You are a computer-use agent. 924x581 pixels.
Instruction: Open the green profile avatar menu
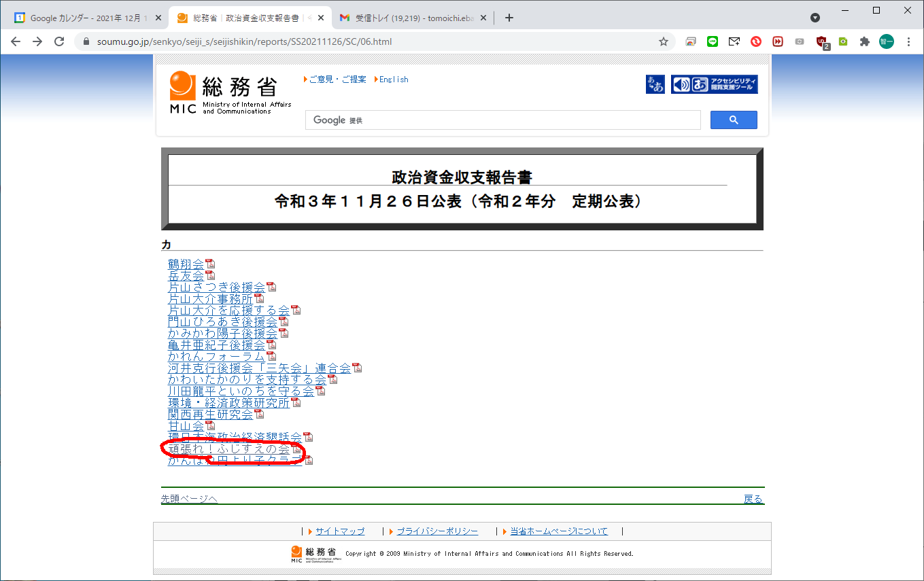(x=886, y=41)
